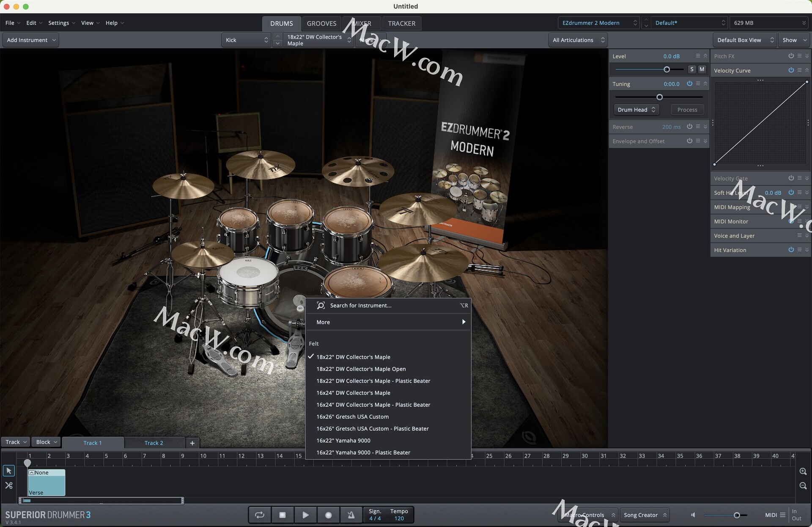Add a new track with plus button
This screenshot has height=527, width=812.
[192, 443]
